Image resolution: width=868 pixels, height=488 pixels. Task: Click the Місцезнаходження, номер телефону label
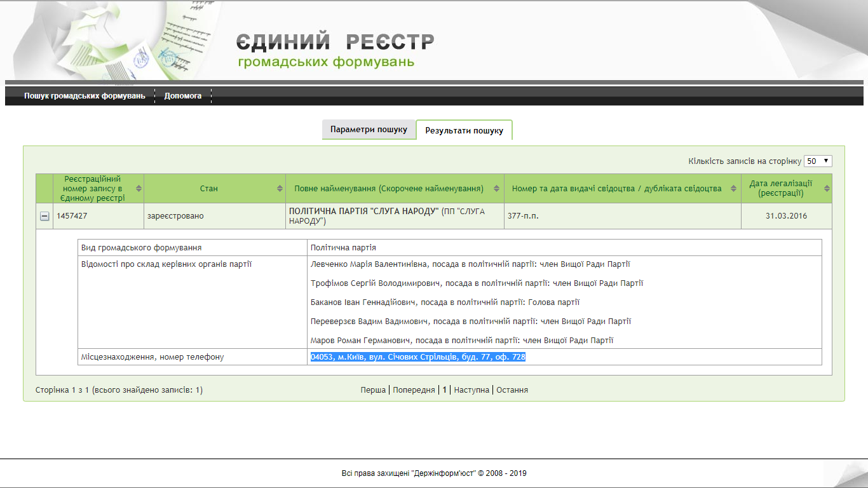point(153,357)
